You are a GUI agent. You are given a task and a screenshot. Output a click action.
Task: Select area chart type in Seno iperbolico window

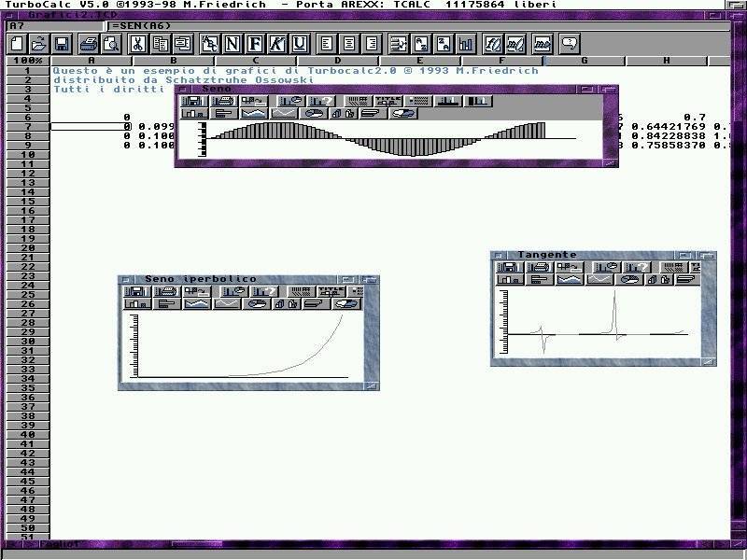[196, 303]
